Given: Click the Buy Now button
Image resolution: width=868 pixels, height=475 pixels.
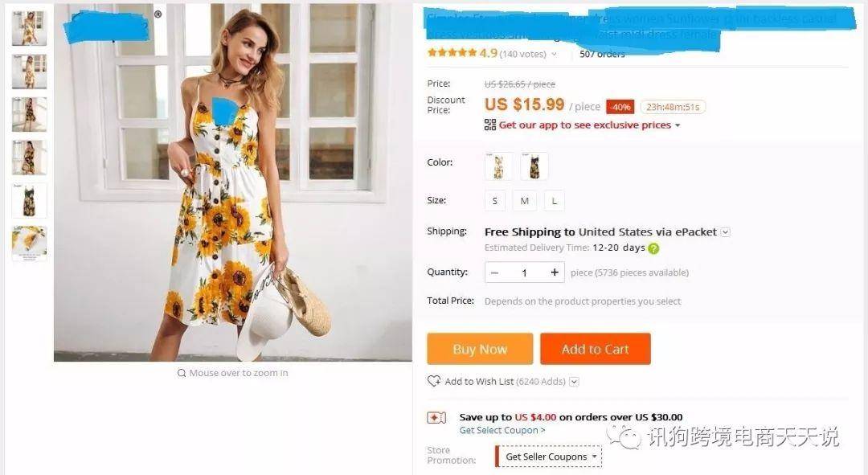Looking at the screenshot, I should tap(480, 349).
